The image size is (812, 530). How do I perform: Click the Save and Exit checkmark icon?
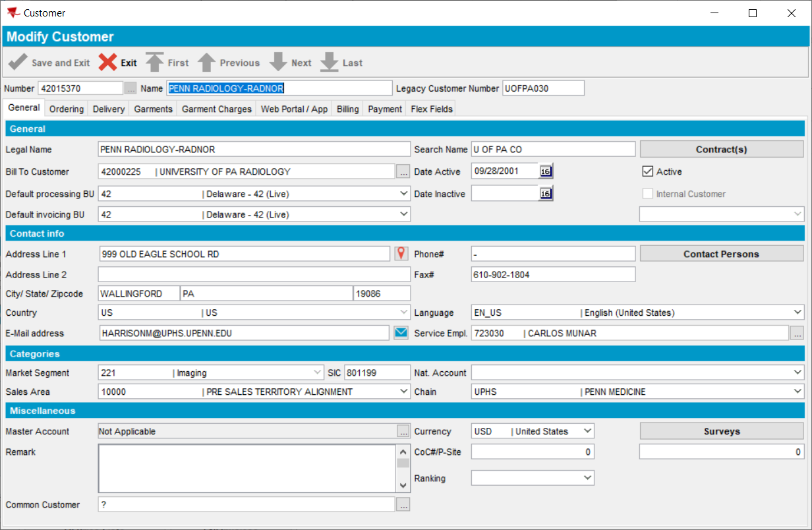pos(18,63)
